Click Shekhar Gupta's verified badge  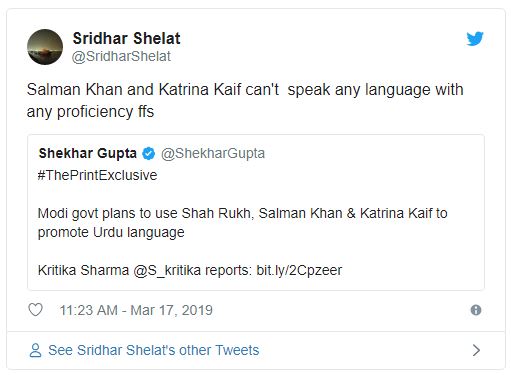tap(148, 154)
